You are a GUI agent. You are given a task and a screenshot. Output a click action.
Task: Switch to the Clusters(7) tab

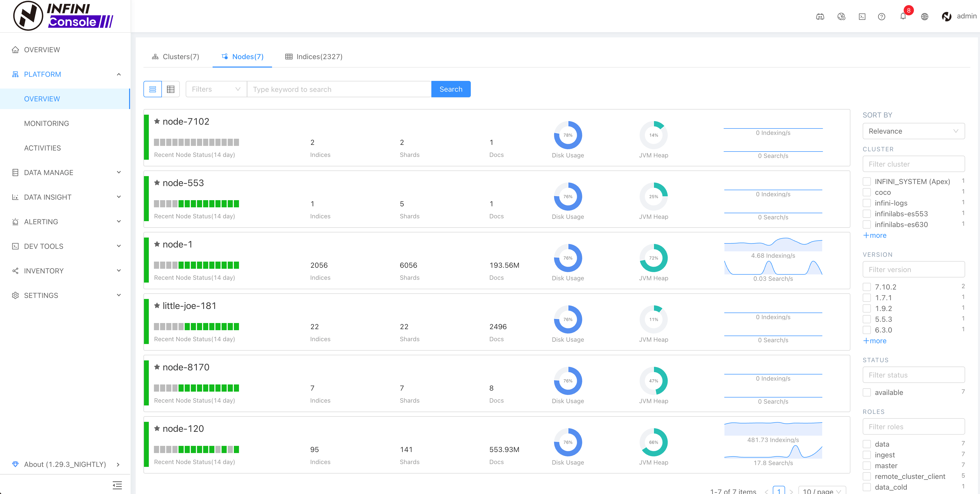[175, 57]
